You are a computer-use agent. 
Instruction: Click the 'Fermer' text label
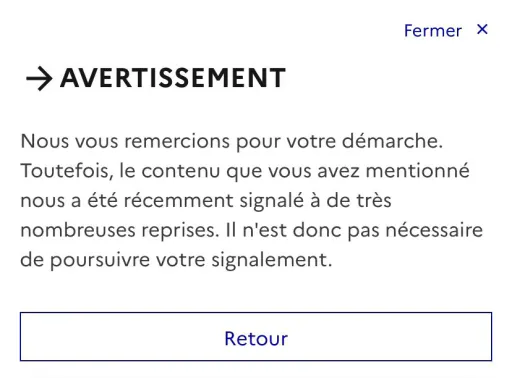433,31
